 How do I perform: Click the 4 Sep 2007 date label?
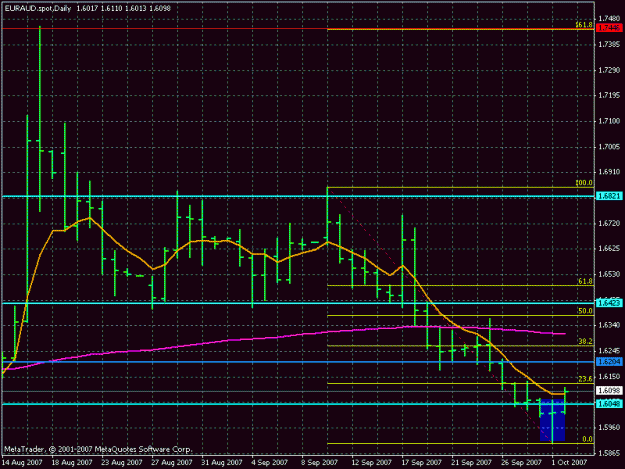269,463
